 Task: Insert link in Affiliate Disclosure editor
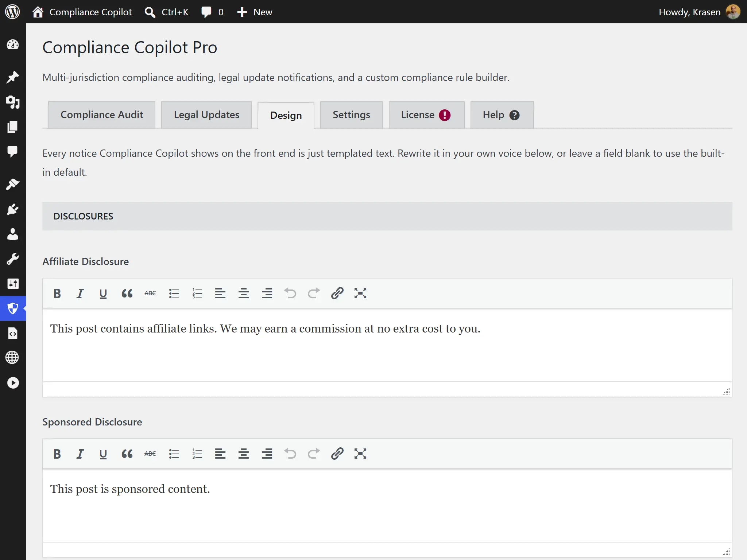[337, 293]
